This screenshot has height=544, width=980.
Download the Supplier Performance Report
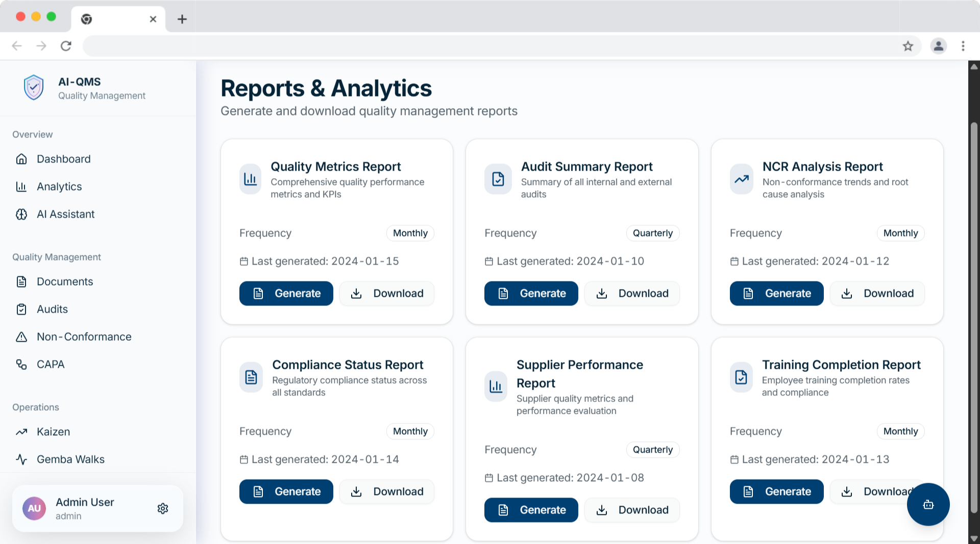pos(632,510)
